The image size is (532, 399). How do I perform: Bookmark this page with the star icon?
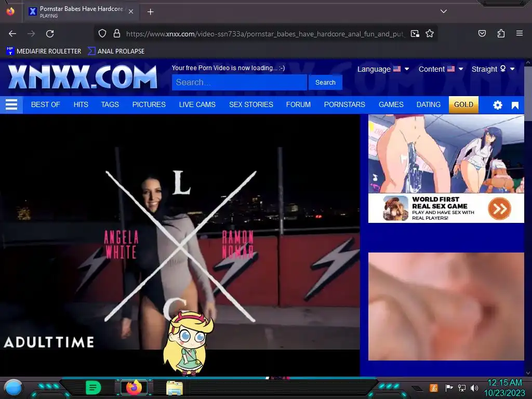tap(430, 33)
